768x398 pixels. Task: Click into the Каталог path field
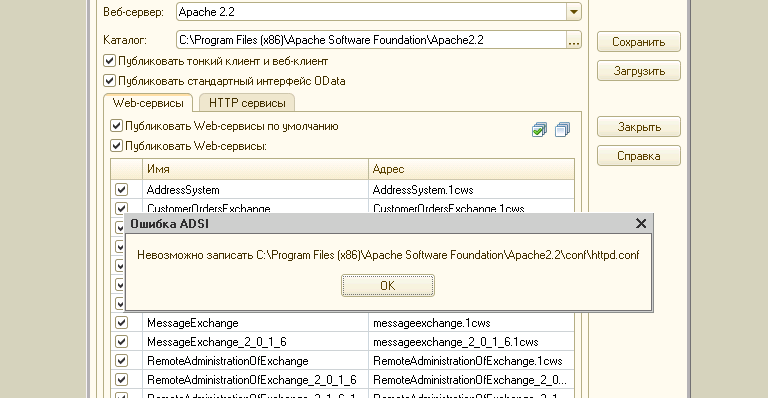[371, 40]
